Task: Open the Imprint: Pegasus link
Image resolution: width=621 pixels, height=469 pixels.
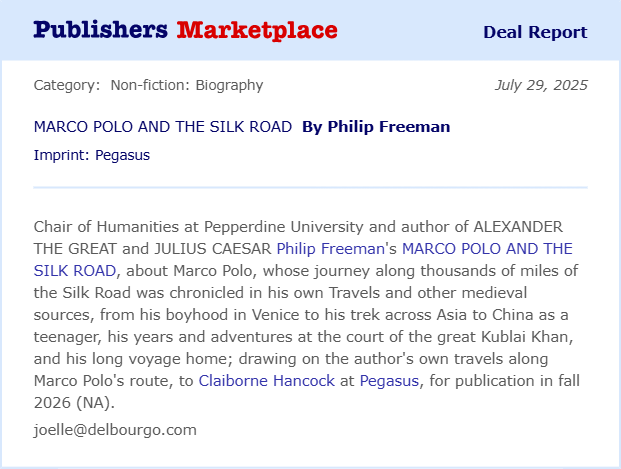Action: (92, 155)
